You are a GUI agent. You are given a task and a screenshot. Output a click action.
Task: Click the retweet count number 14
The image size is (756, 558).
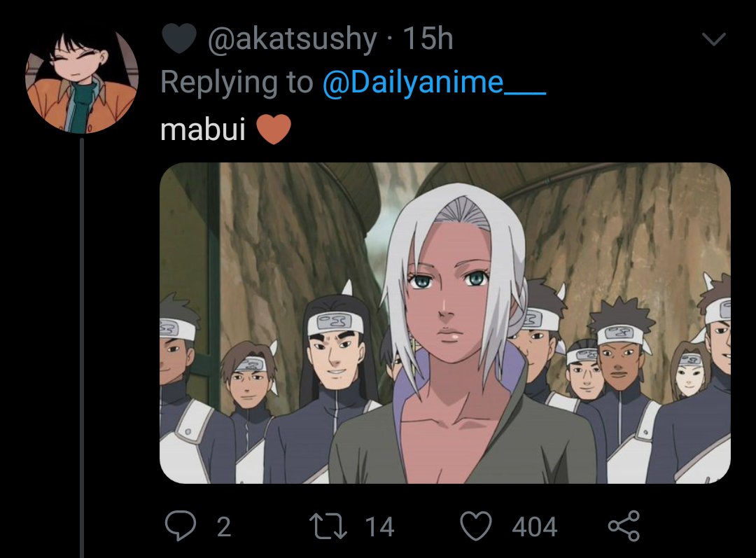[x=379, y=526]
